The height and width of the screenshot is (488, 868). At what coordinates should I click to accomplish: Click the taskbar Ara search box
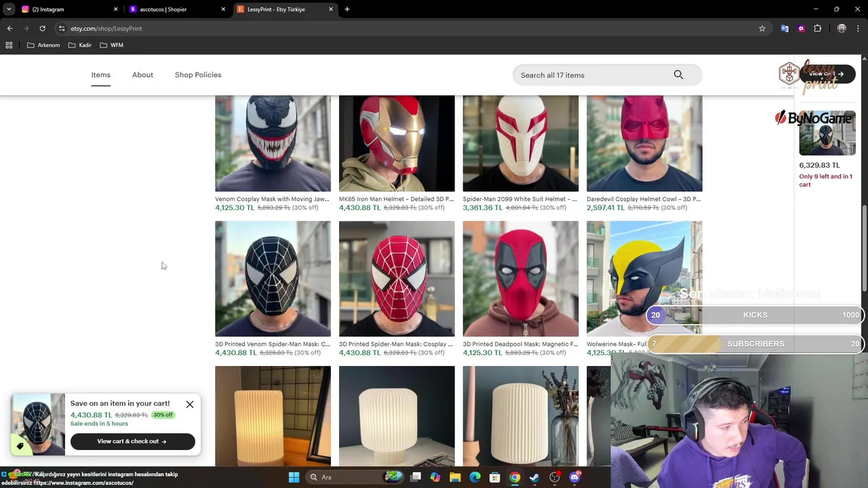click(356, 477)
